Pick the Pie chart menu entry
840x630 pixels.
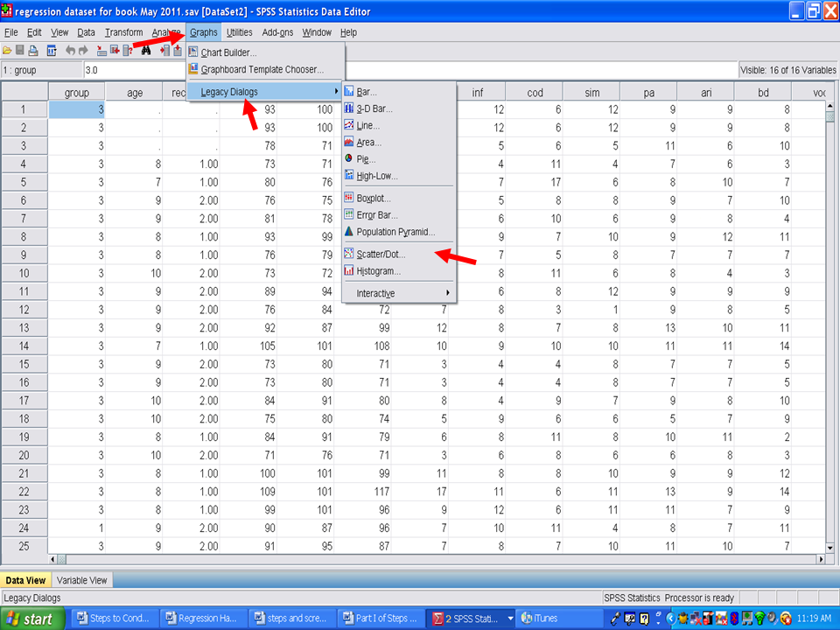[366, 159]
